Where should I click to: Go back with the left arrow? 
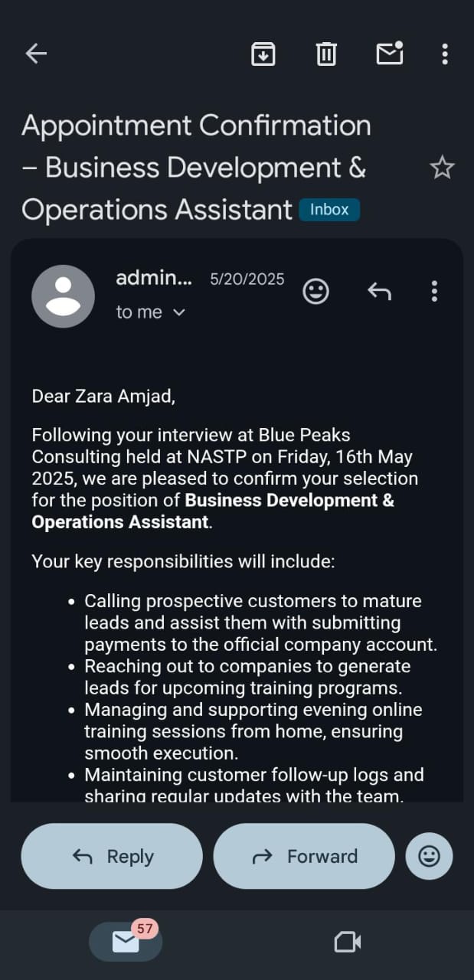point(36,54)
